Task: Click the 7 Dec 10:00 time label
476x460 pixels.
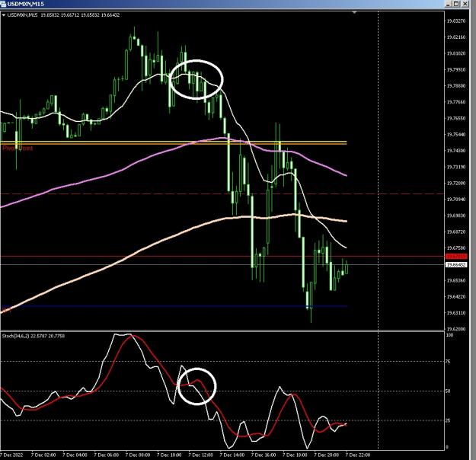Action: 169,455
